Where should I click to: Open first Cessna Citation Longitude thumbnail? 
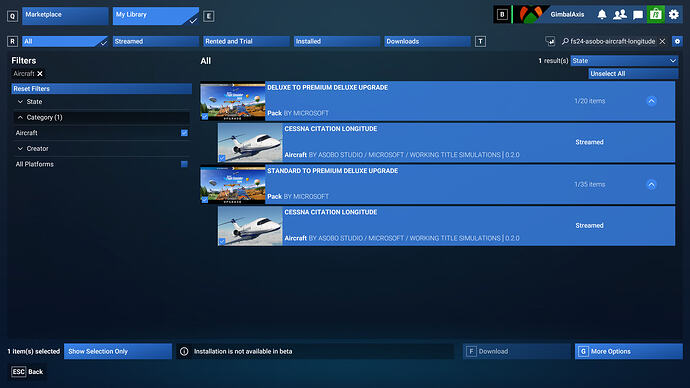250,143
